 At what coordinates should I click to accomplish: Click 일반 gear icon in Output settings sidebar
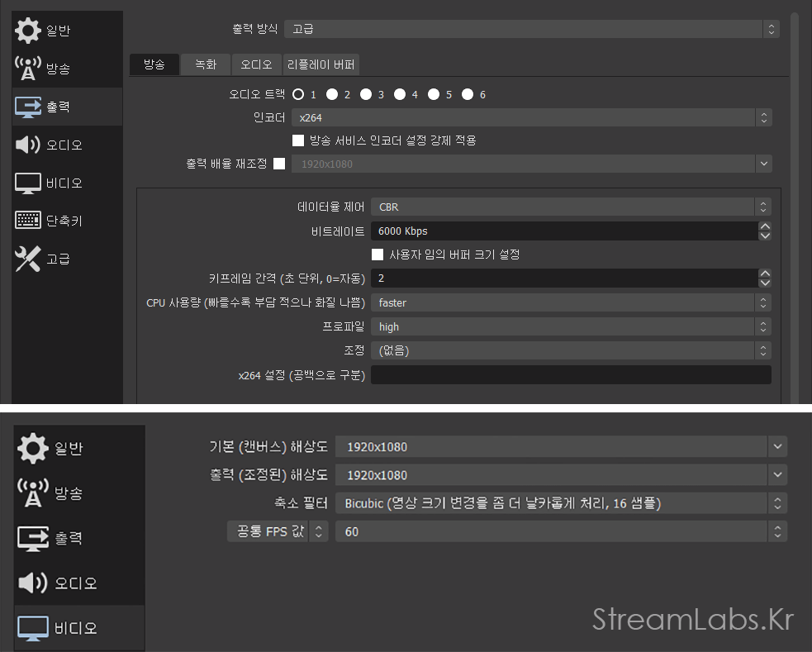[28, 31]
